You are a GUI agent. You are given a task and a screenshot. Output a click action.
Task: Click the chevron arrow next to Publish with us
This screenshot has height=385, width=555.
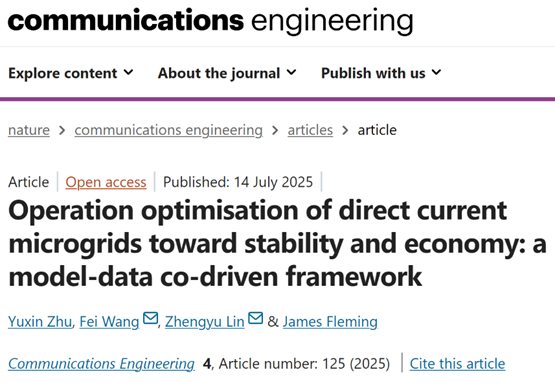437,73
